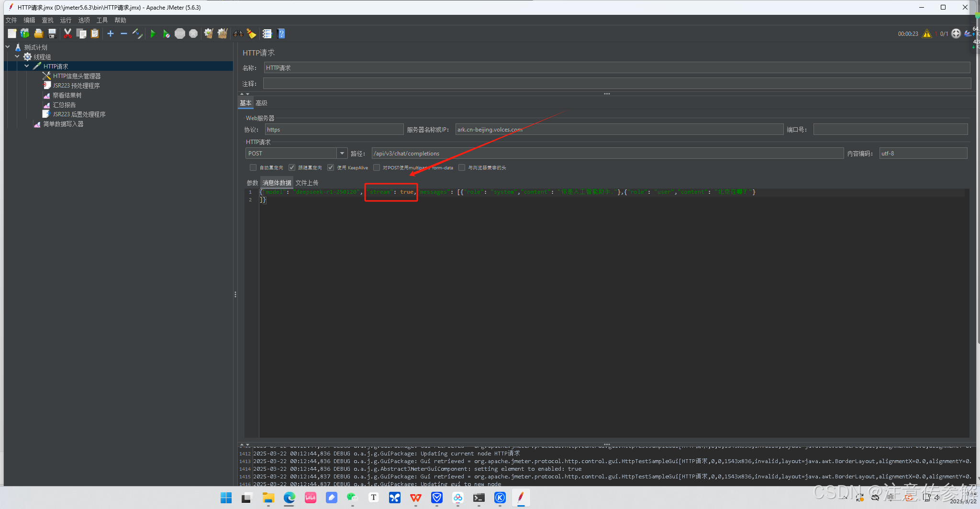Switch to the 高级 tab
This screenshot has width=980, height=509.
[261, 103]
